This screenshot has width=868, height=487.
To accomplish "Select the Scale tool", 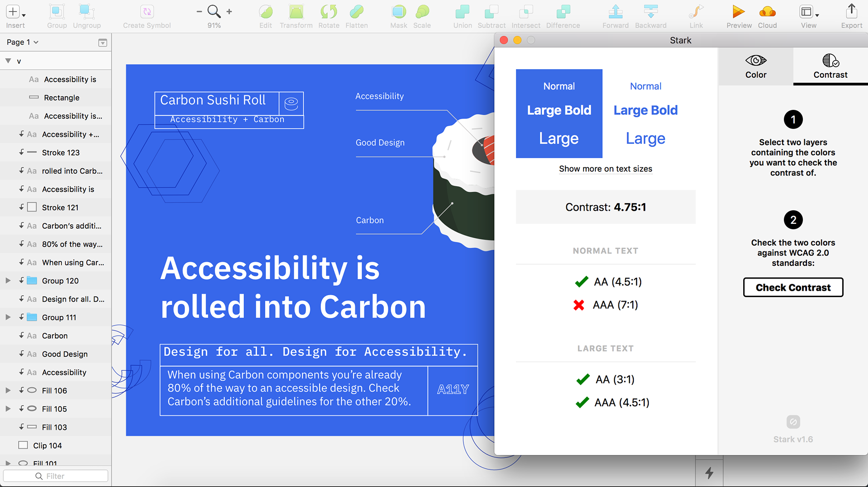I will pos(422,12).
